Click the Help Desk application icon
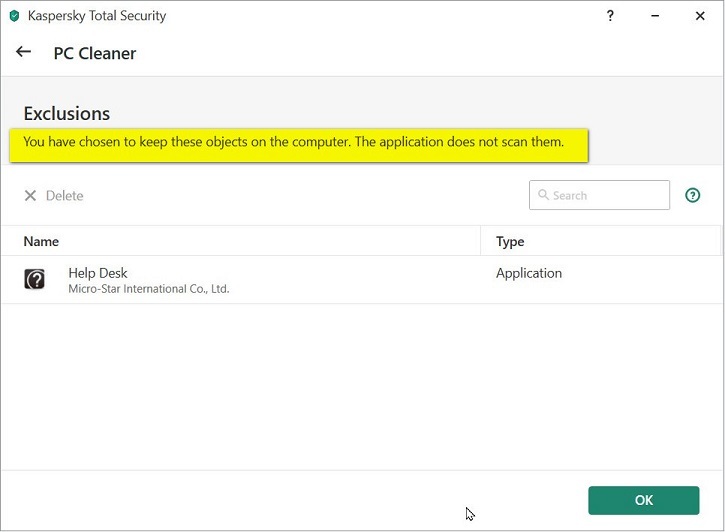The width and height of the screenshot is (725, 532). (35, 279)
